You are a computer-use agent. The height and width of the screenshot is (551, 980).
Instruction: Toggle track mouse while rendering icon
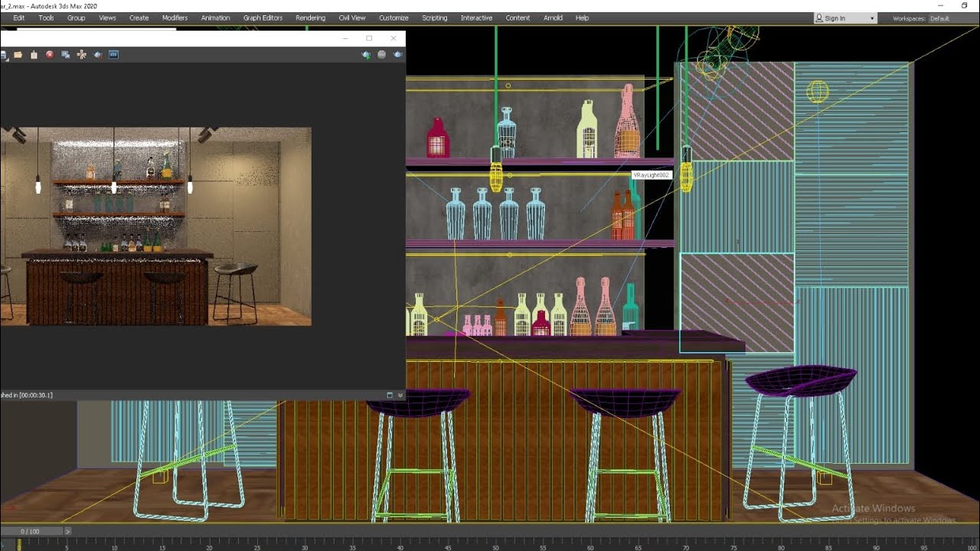[x=82, y=54]
